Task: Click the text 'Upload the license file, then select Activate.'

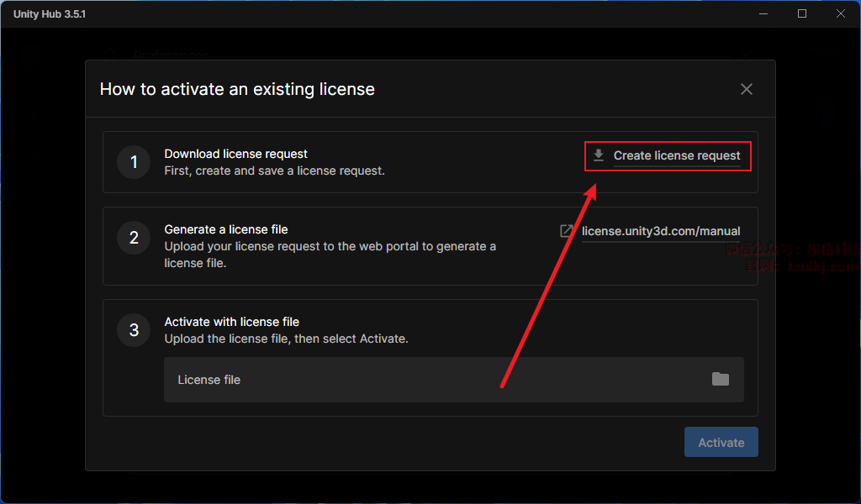Action: click(x=286, y=339)
